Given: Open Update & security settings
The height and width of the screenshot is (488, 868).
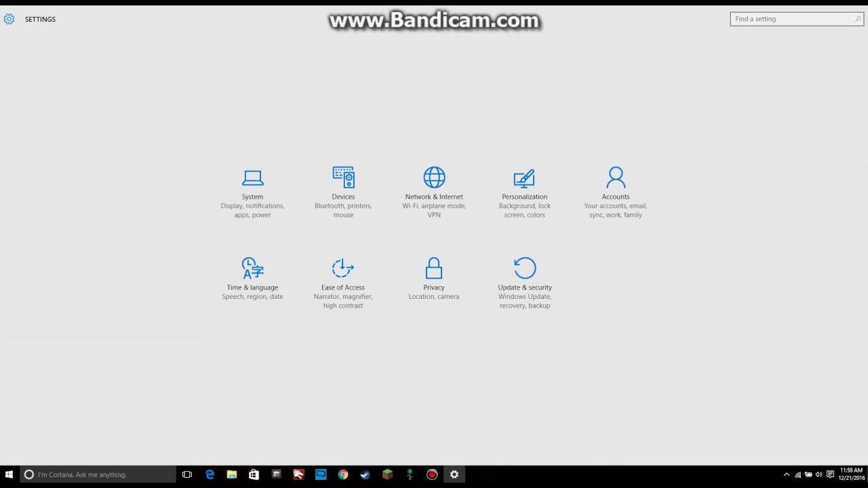Looking at the screenshot, I should (524, 278).
